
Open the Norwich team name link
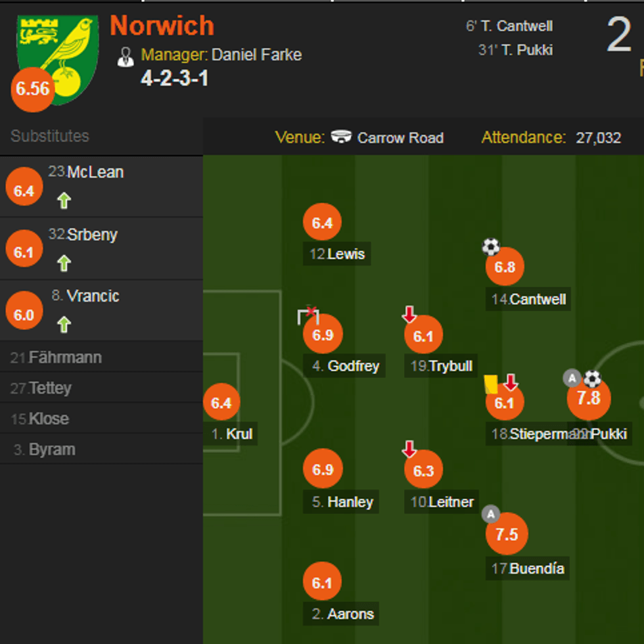[x=162, y=26]
